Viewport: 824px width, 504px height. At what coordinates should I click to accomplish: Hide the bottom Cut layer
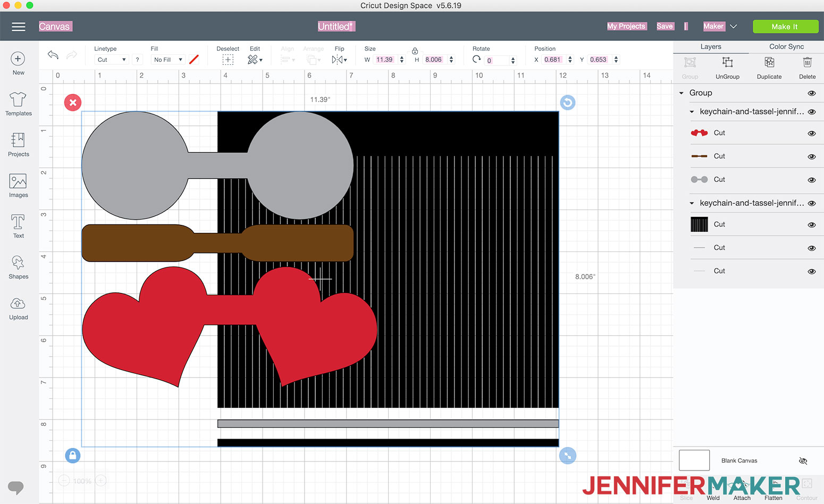[812, 272]
